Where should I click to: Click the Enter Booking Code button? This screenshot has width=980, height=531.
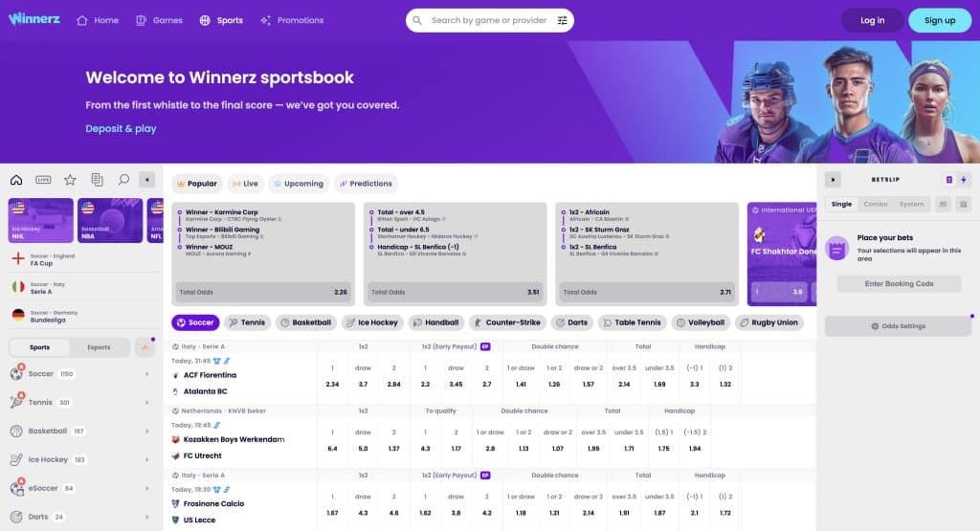[899, 283]
